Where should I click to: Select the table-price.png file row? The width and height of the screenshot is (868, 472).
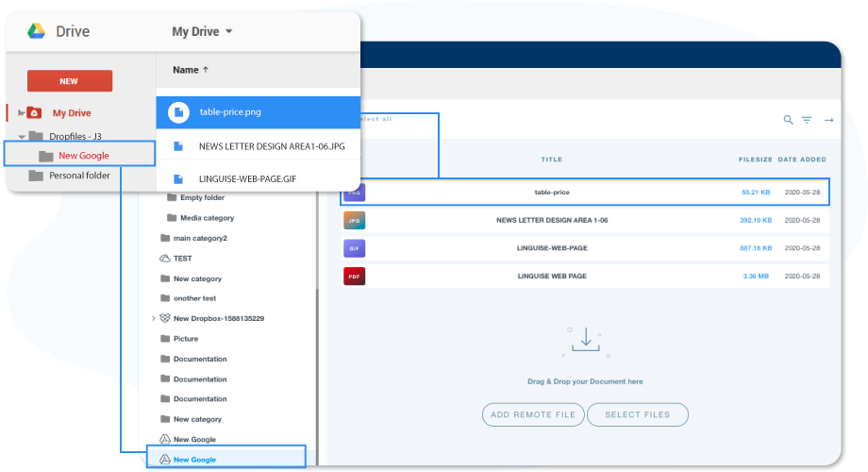[x=258, y=112]
